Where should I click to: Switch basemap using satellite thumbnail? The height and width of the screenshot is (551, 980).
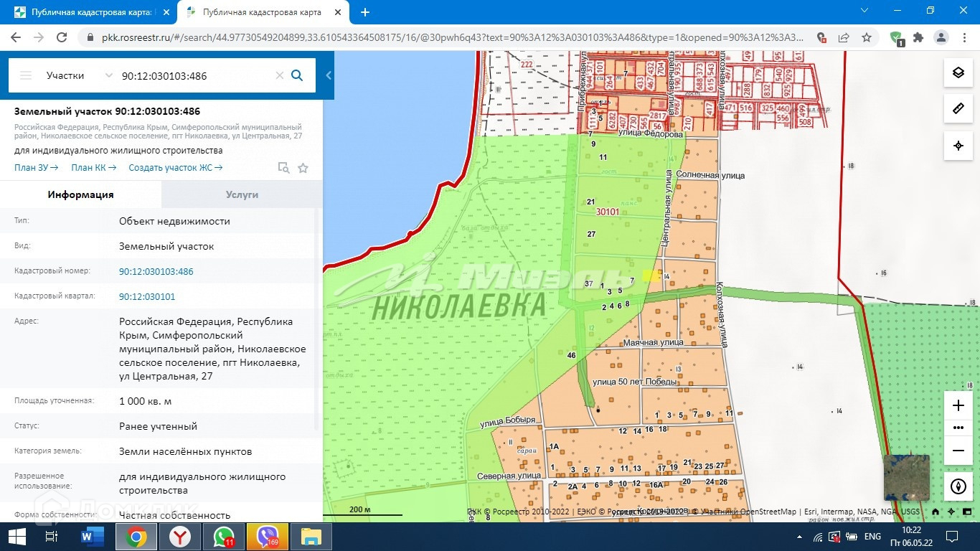coord(906,477)
